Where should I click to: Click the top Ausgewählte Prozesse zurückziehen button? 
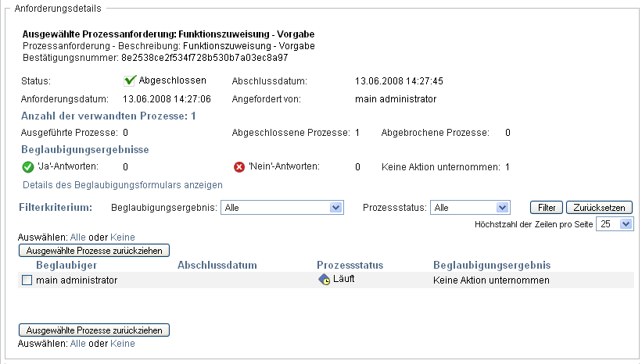[x=94, y=251]
